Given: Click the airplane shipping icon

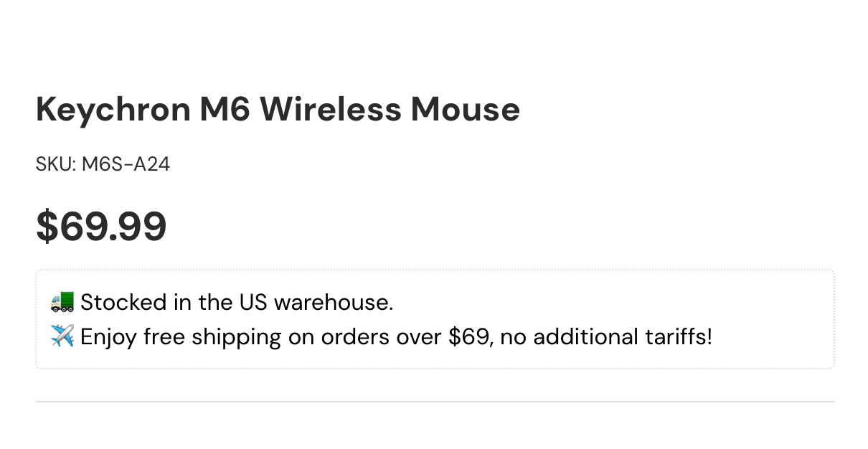Looking at the screenshot, I should pyautogui.click(x=62, y=336).
